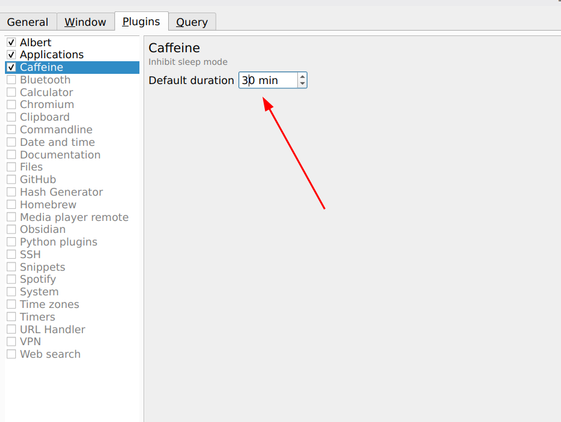Viewport: 561px width, 422px height.
Task: Increase default duration with up arrow
Action: tap(302, 76)
